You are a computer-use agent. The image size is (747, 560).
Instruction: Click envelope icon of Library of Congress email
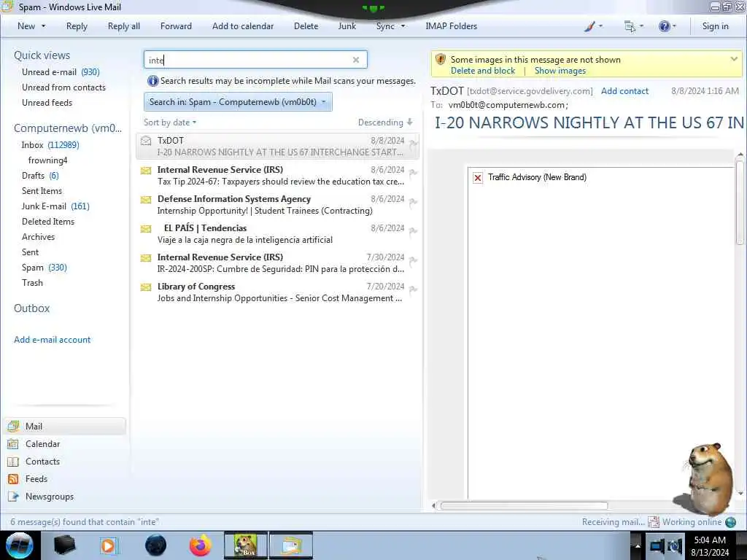(146, 287)
